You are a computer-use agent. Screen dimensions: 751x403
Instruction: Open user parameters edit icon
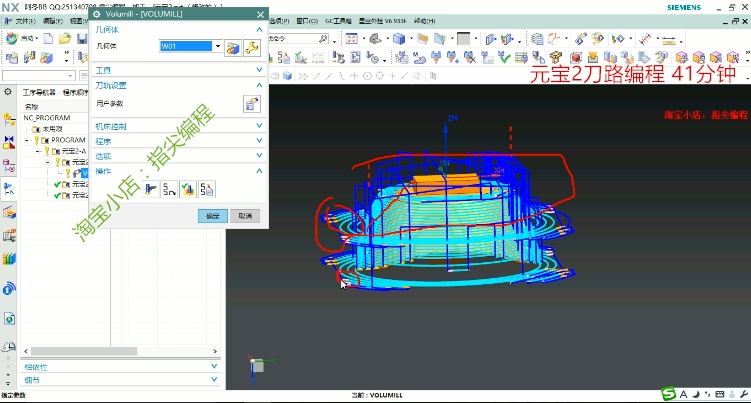coord(251,104)
